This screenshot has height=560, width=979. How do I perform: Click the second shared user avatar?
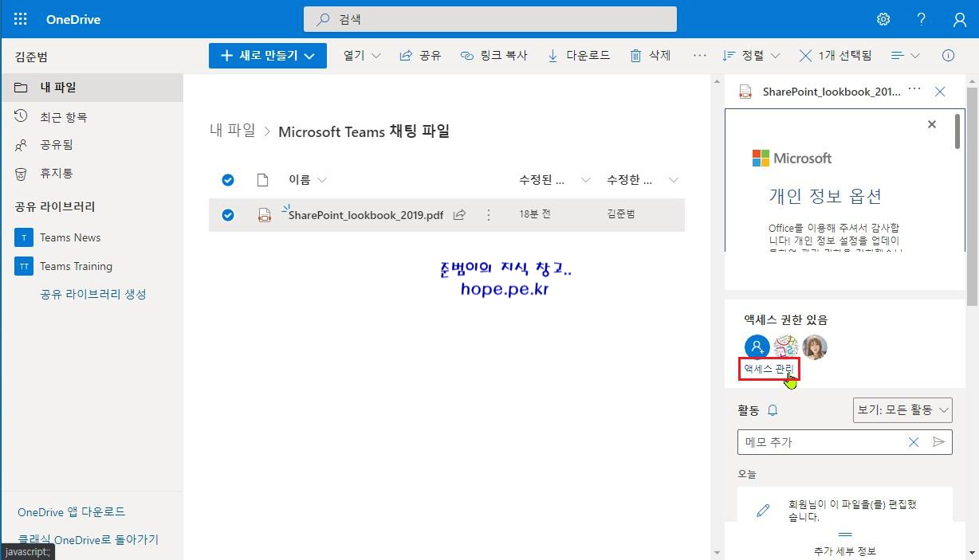pyautogui.click(x=785, y=347)
